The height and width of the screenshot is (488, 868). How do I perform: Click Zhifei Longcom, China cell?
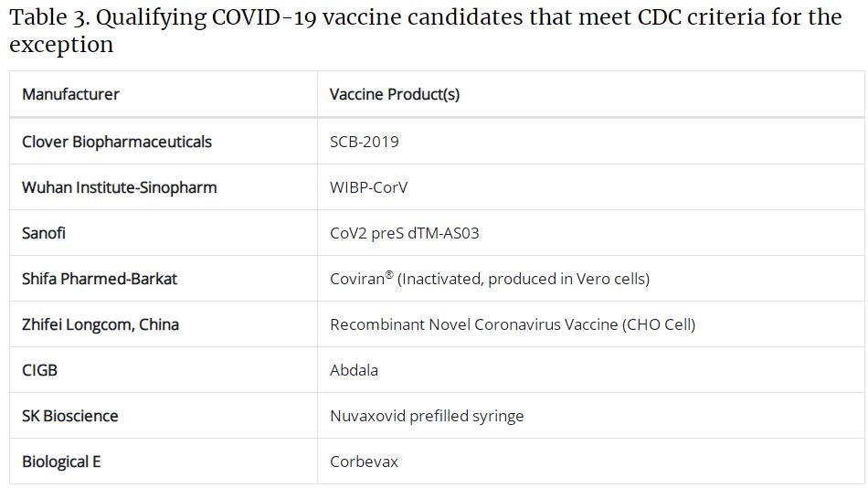(x=100, y=324)
